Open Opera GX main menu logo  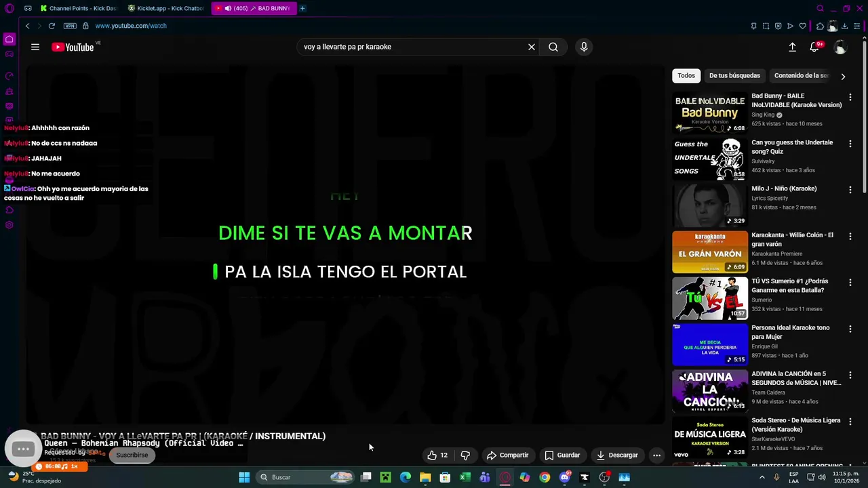[9, 8]
